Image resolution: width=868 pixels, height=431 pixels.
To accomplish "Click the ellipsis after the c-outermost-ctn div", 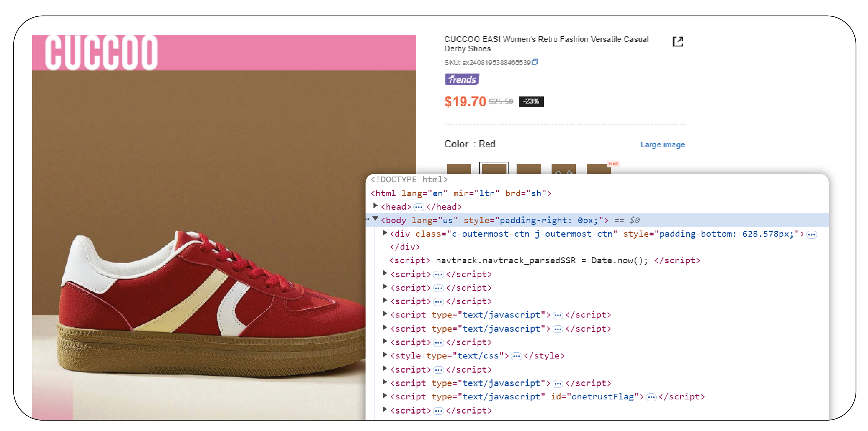I will [x=811, y=235].
